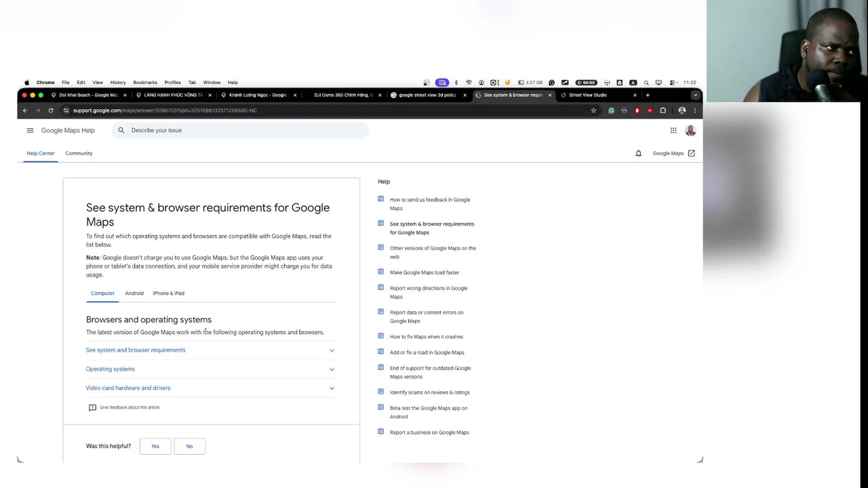
Task: Click the Grammarly extension icon
Action: 611,110
